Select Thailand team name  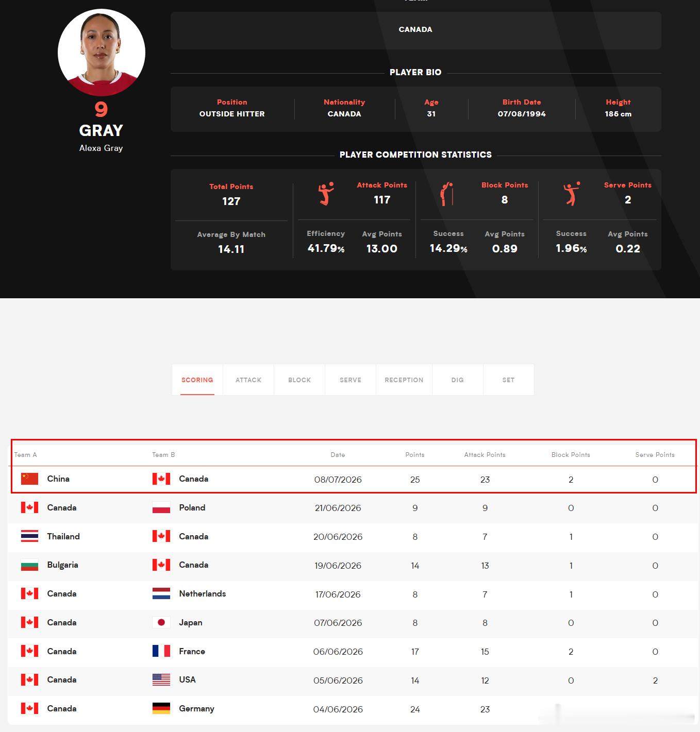pos(63,536)
